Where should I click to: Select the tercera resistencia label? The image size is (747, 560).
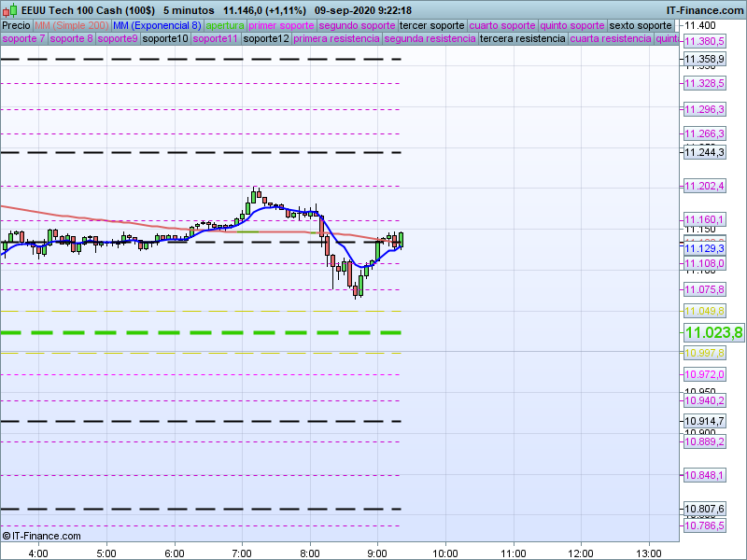522,39
